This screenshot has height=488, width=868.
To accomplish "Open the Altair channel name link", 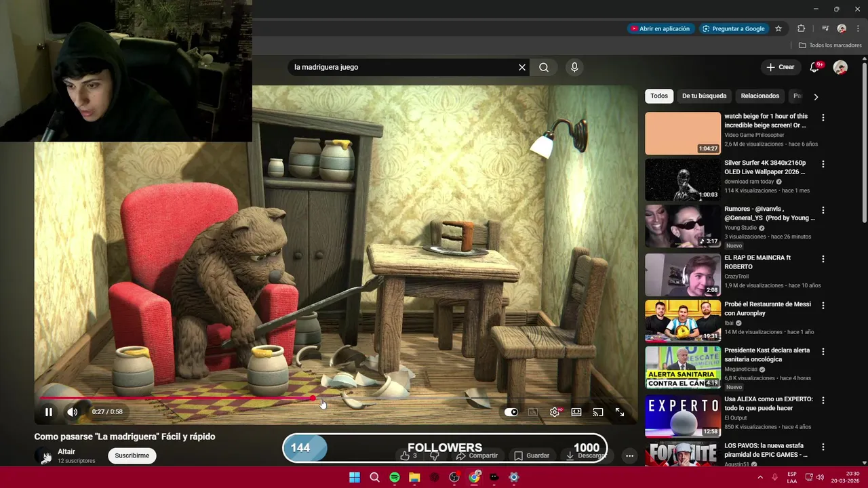I will (x=66, y=451).
